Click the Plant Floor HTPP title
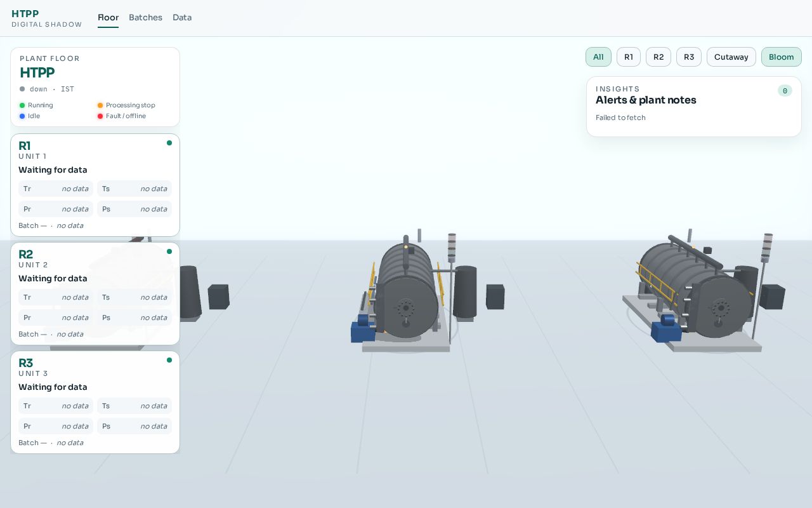Viewport: 812px width, 508px height. point(37,72)
